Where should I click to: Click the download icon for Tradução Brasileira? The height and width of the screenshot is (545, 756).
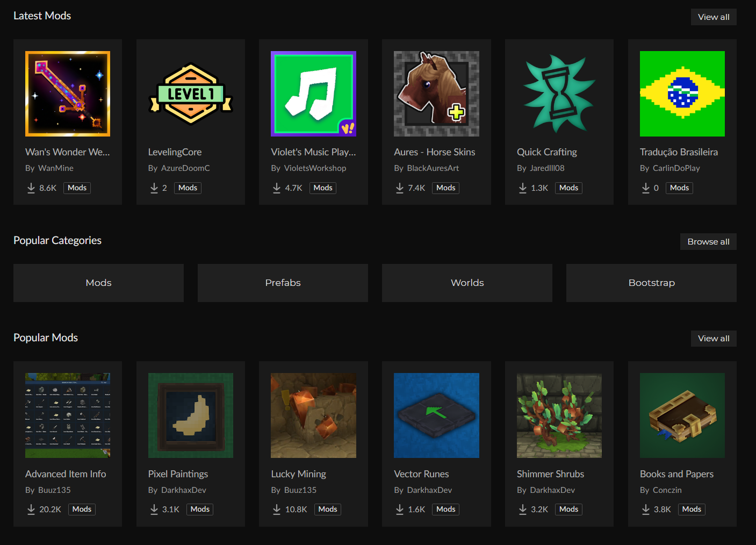click(x=645, y=188)
